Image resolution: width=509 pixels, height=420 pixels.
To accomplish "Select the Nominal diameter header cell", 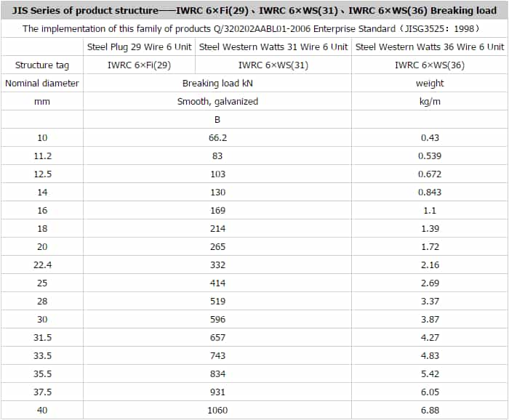I will coord(42,83).
